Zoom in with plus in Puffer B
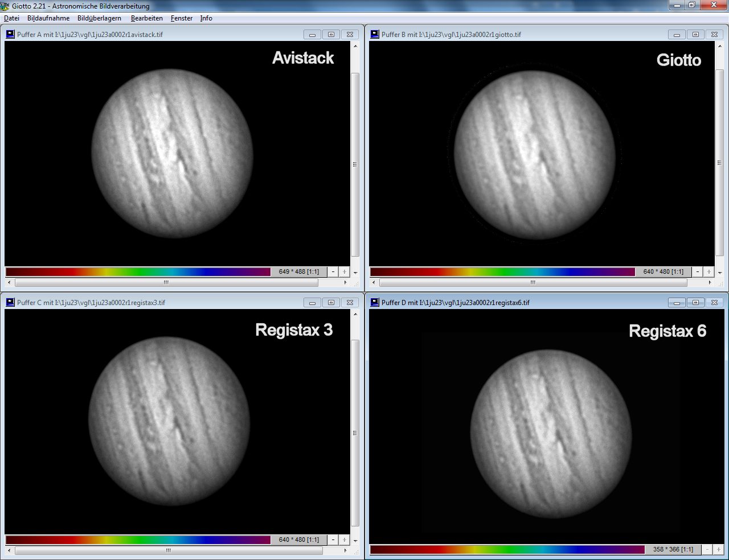The width and height of the screenshot is (729, 560). [709, 272]
